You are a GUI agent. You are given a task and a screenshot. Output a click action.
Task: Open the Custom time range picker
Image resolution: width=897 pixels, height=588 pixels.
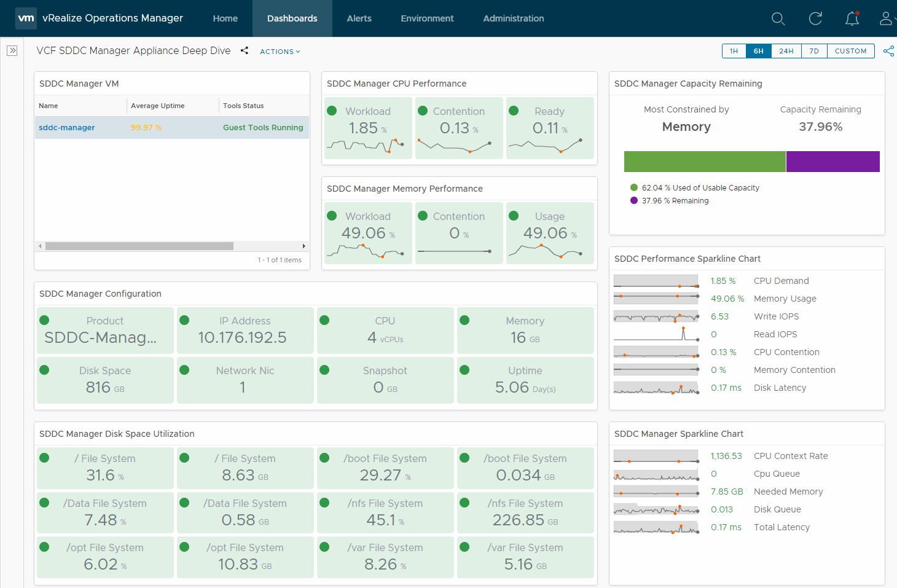point(850,51)
